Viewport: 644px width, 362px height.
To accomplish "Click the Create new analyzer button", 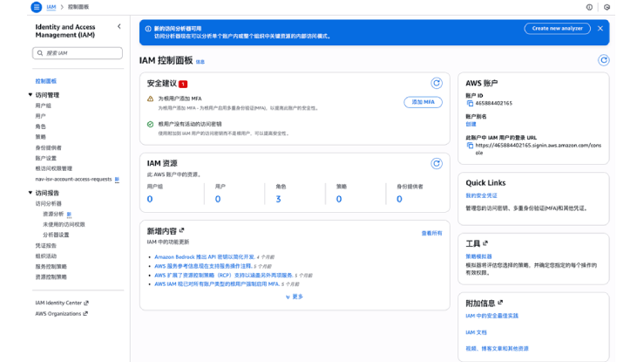I will (x=556, y=29).
